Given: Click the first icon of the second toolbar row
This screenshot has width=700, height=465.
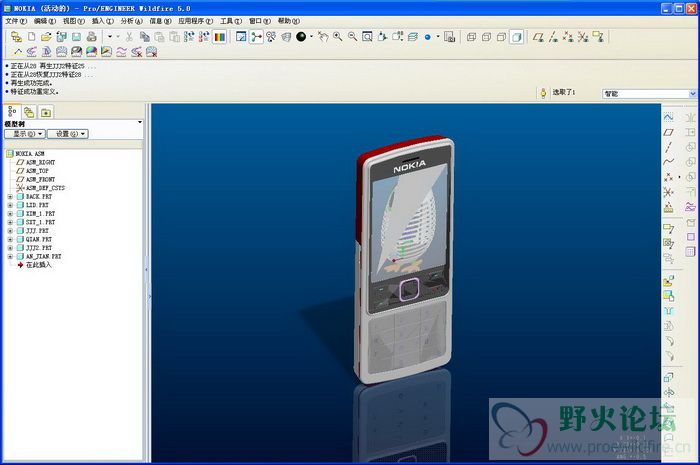Looking at the screenshot, I should point(17,52).
